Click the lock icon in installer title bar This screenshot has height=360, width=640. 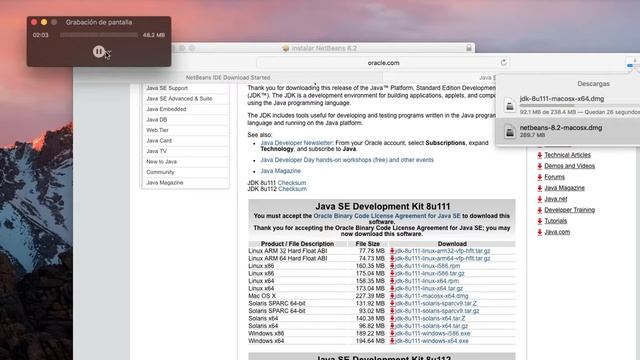[469, 48]
